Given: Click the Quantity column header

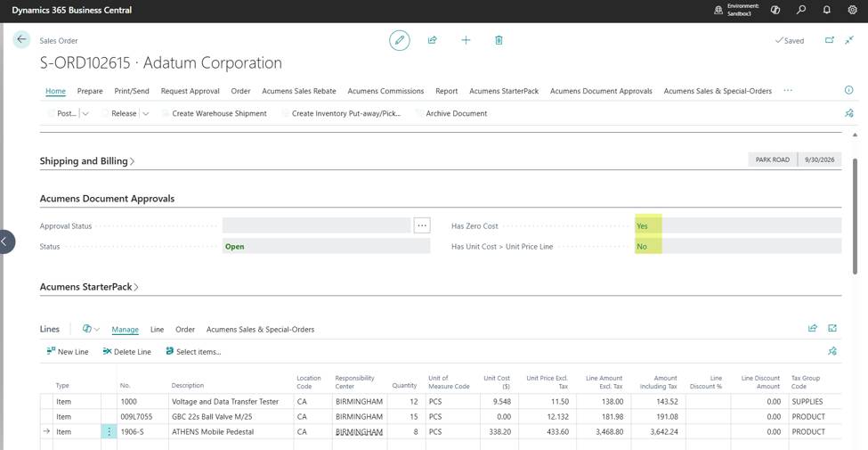Looking at the screenshot, I should point(405,385).
